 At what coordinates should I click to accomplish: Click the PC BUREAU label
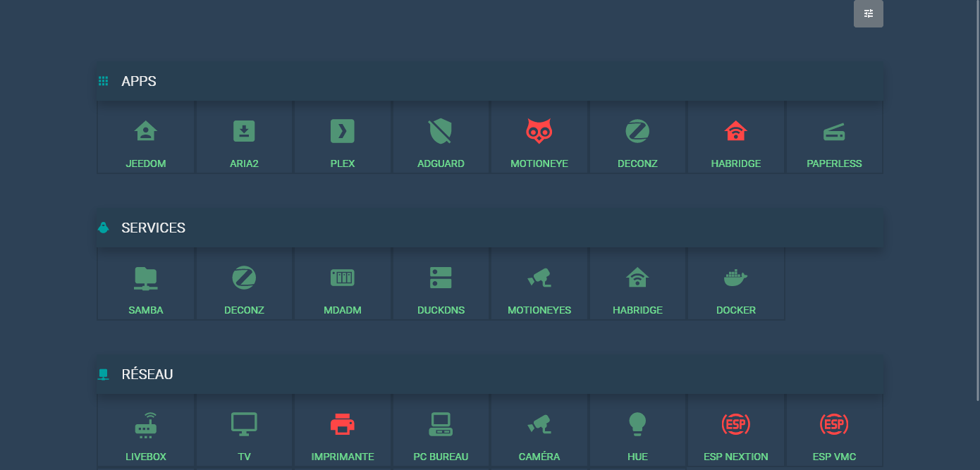point(441,457)
